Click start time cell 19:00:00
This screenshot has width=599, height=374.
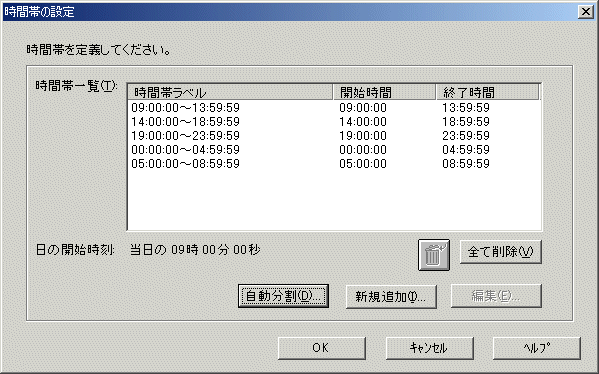[x=363, y=136]
